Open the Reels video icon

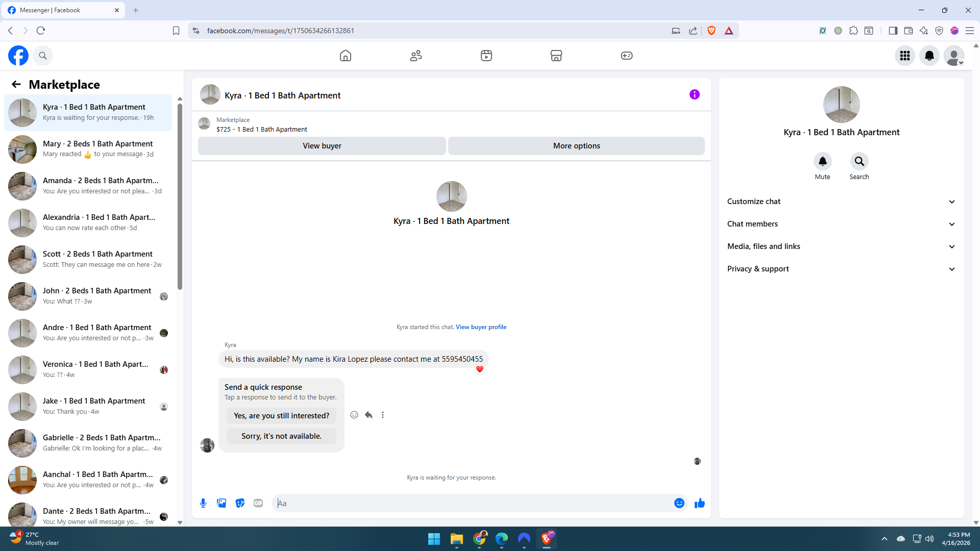[486, 56]
